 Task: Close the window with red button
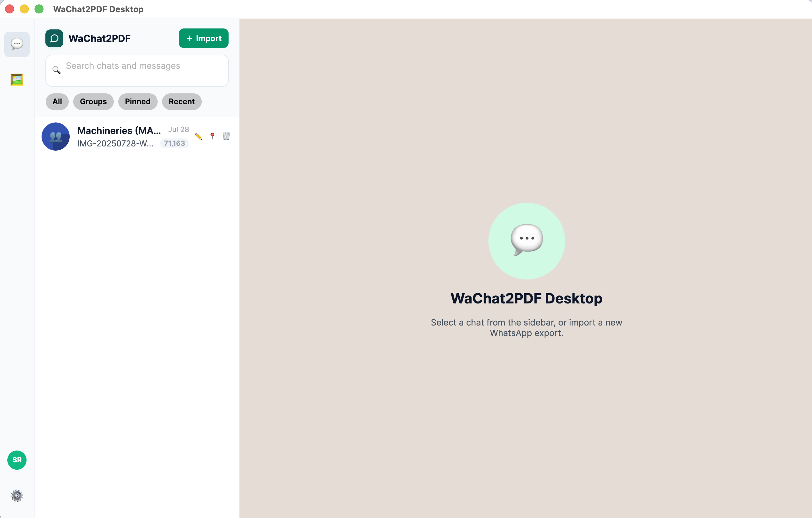[10, 9]
